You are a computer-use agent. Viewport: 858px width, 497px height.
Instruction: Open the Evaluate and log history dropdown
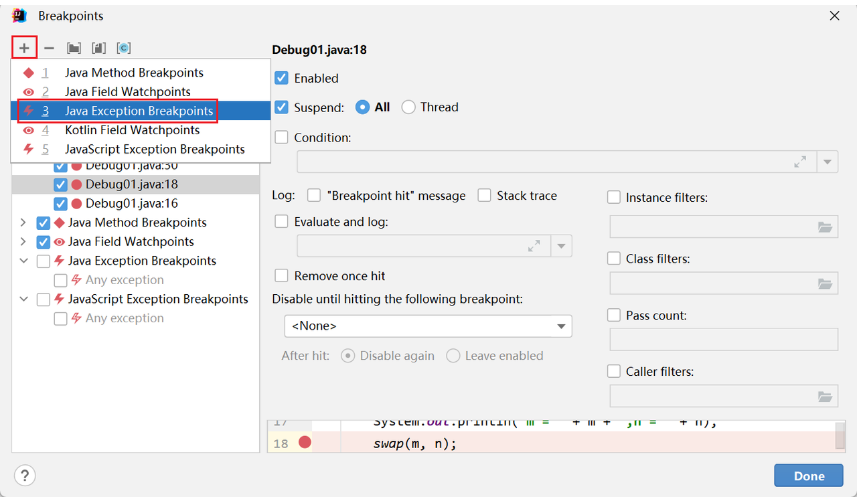click(561, 246)
